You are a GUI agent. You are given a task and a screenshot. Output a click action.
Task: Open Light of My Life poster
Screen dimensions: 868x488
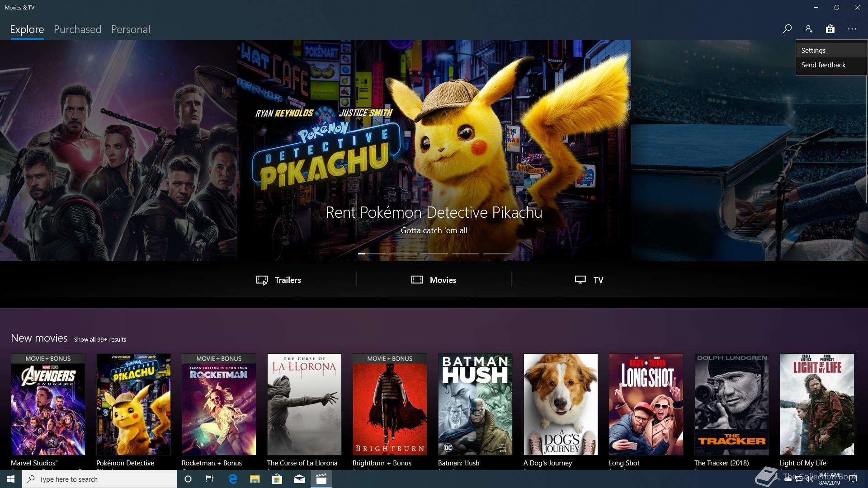pos(817,404)
